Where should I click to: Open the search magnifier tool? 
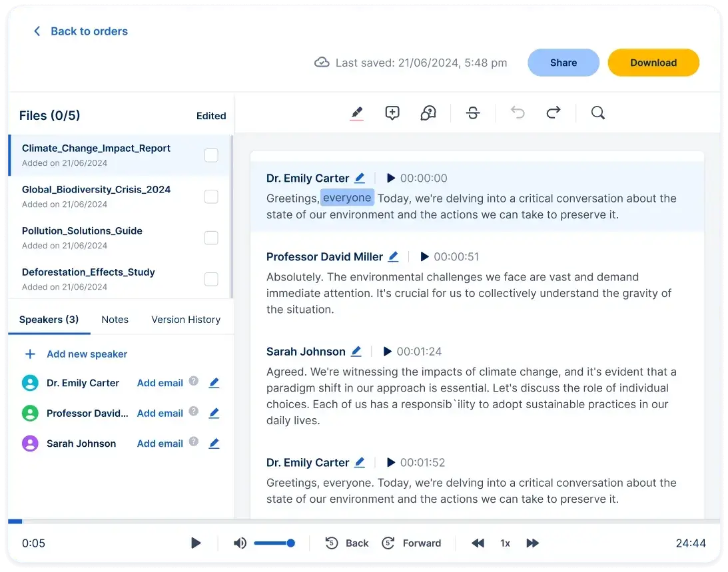click(598, 113)
